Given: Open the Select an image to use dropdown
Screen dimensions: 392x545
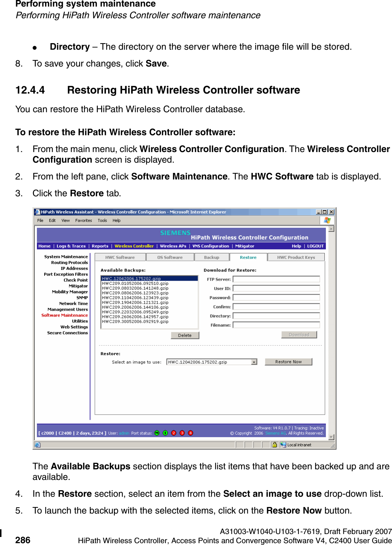Looking at the screenshot, I should pos(255,362).
